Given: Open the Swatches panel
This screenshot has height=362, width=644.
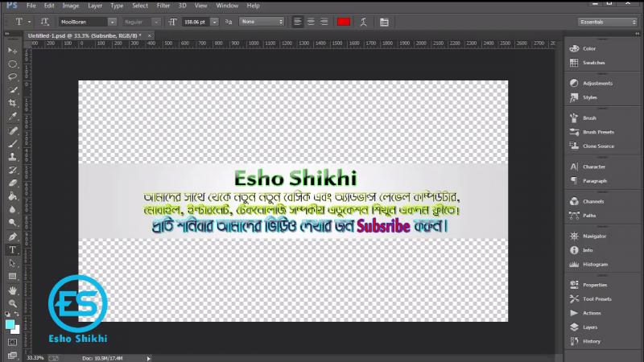Looking at the screenshot, I should tap(593, 63).
